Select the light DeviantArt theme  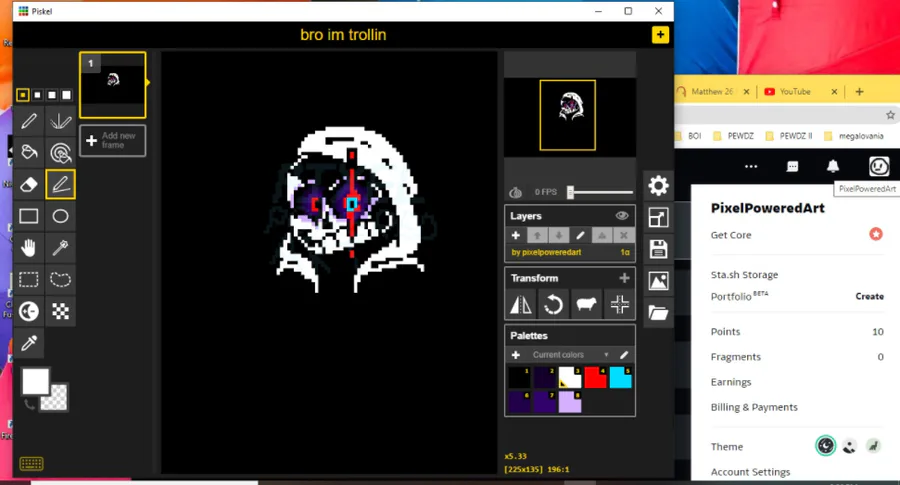(x=849, y=445)
